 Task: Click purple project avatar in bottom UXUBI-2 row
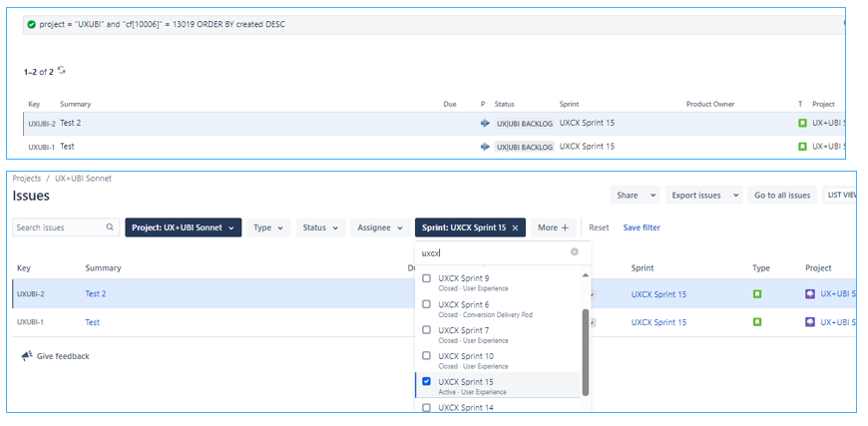click(x=810, y=293)
